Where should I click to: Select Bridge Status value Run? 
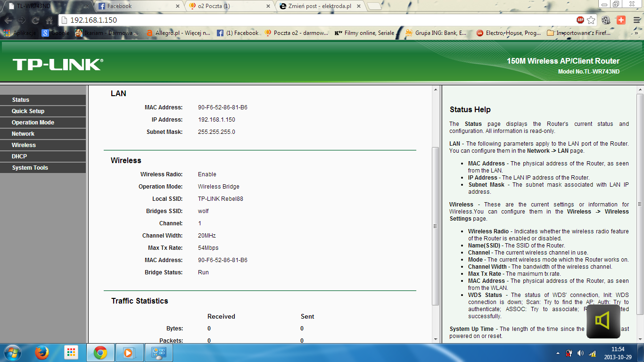(x=203, y=272)
